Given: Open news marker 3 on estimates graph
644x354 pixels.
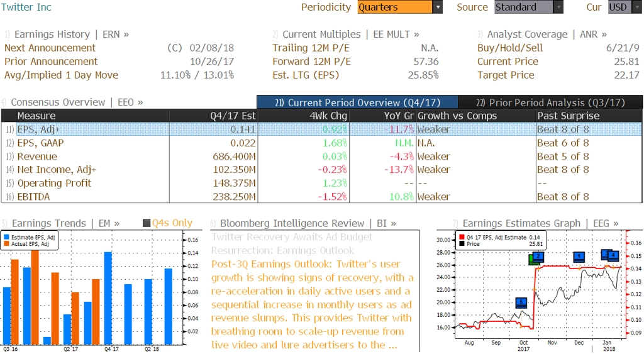Looking at the screenshot, I should tap(604, 254).
